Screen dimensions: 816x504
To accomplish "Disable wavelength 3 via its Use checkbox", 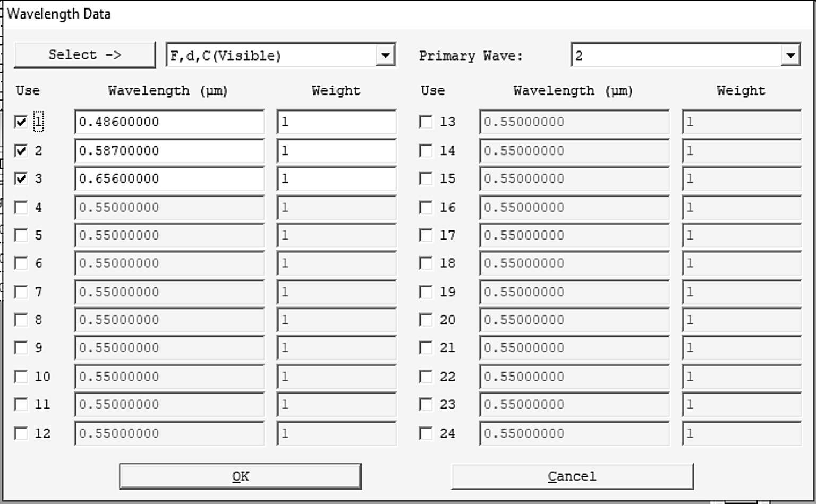I will click(x=21, y=178).
